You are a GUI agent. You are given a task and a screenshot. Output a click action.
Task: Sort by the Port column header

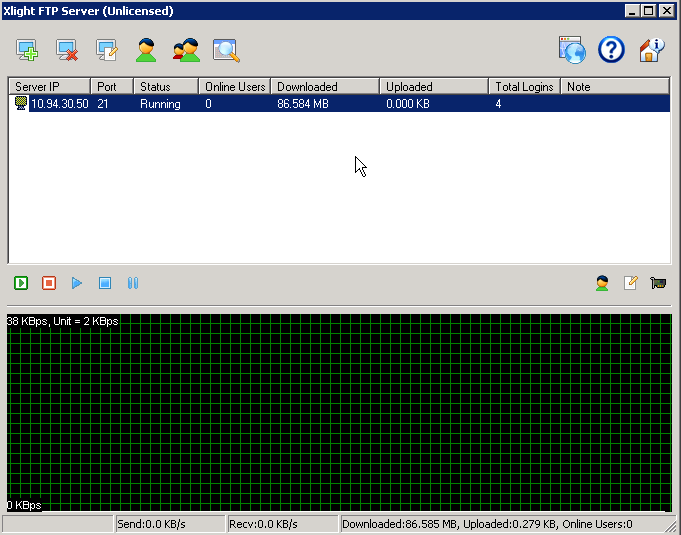coord(112,87)
